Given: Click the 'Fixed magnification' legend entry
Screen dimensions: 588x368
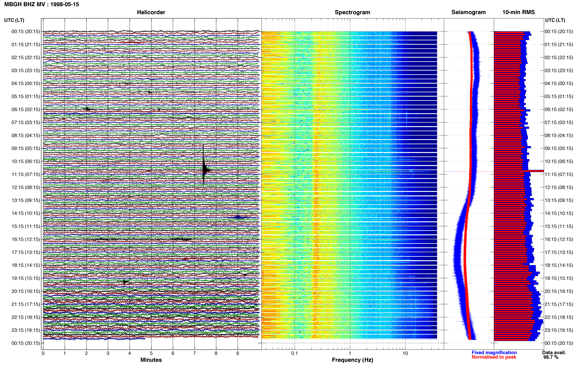Looking at the screenshot, I should click(x=494, y=352).
